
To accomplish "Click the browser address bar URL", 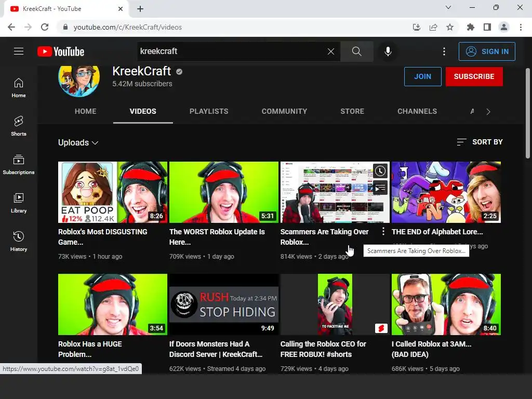I will pos(128,27).
